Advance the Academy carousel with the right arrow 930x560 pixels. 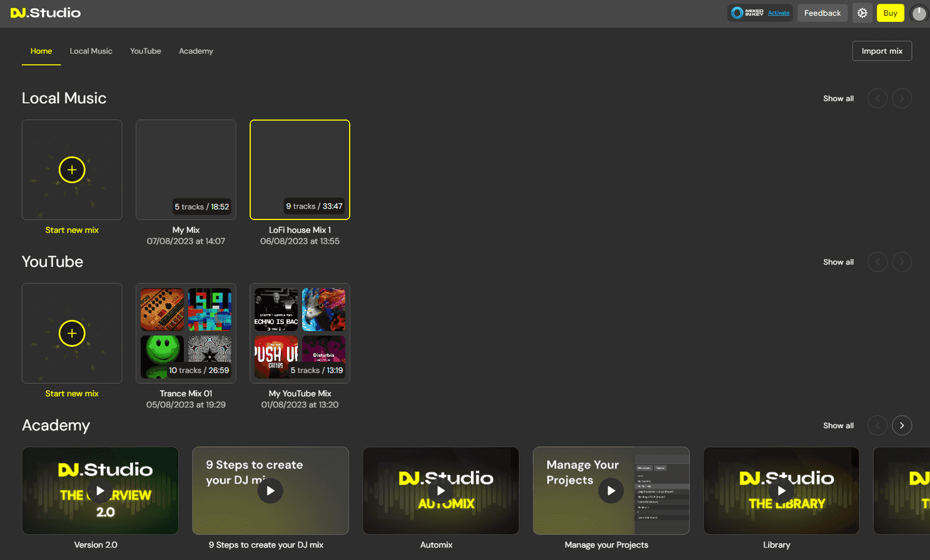pyautogui.click(x=901, y=426)
